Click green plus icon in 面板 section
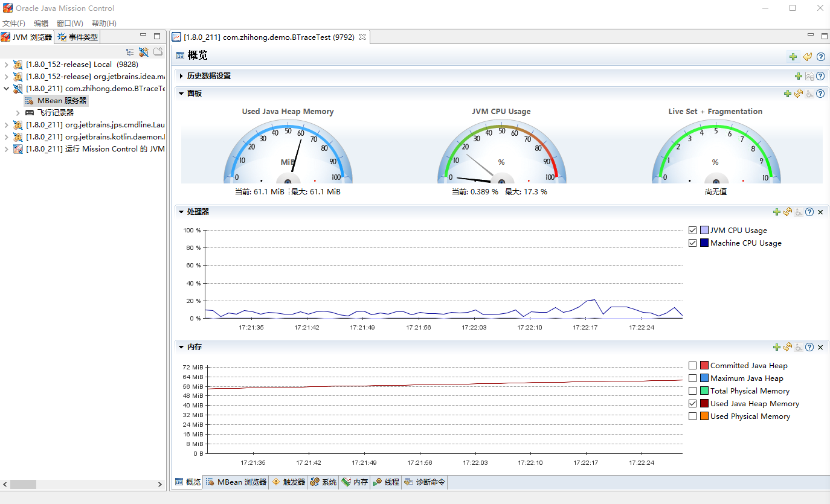Viewport: 830px width, 504px height. click(787, 94)
